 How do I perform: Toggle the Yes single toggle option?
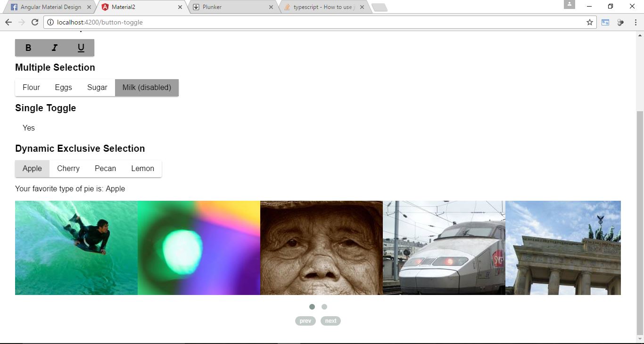(28, 128)
